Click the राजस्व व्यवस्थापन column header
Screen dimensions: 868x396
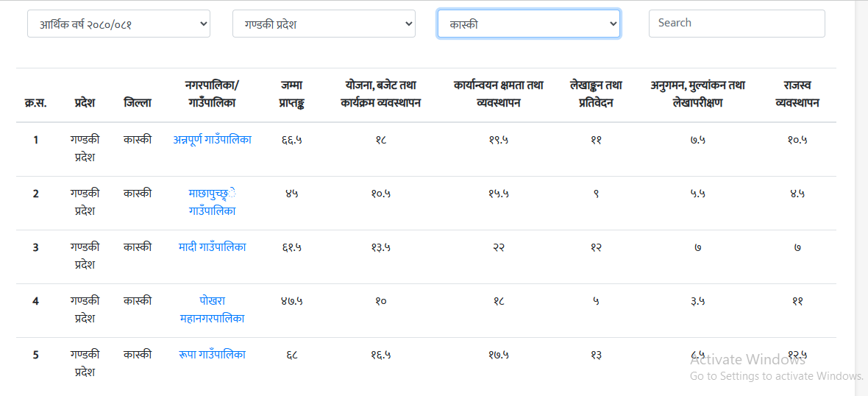coord(797,94)
